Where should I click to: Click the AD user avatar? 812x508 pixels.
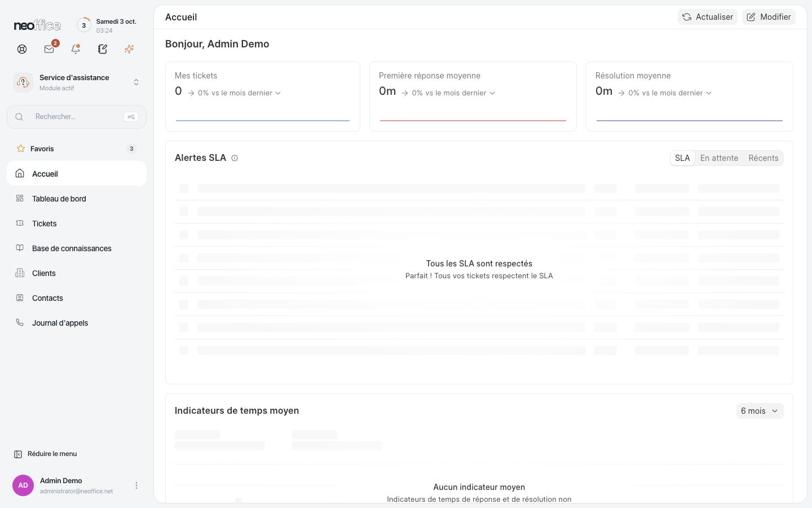tap(23, 485)
